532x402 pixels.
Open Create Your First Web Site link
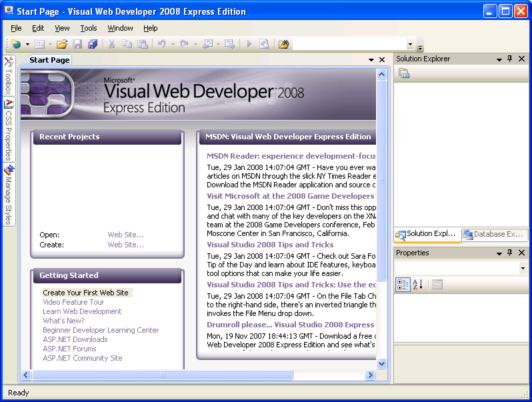click(x=85, y=293)
